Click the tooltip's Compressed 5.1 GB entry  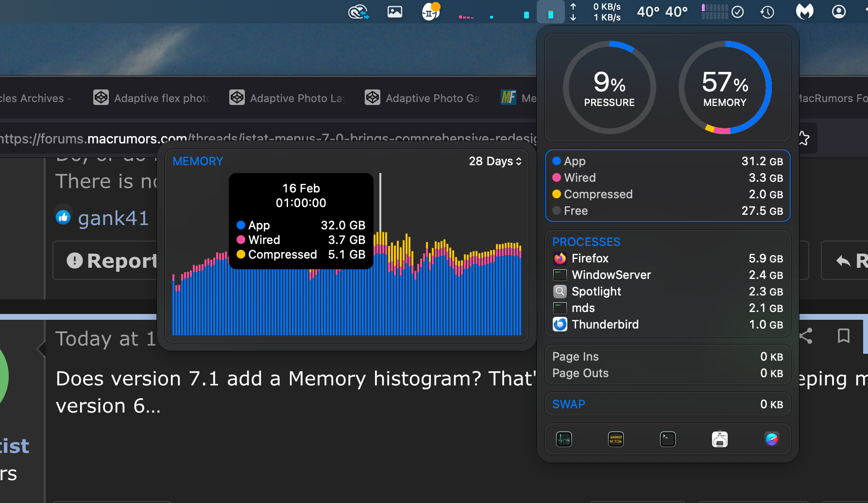[x=301, y=255]
